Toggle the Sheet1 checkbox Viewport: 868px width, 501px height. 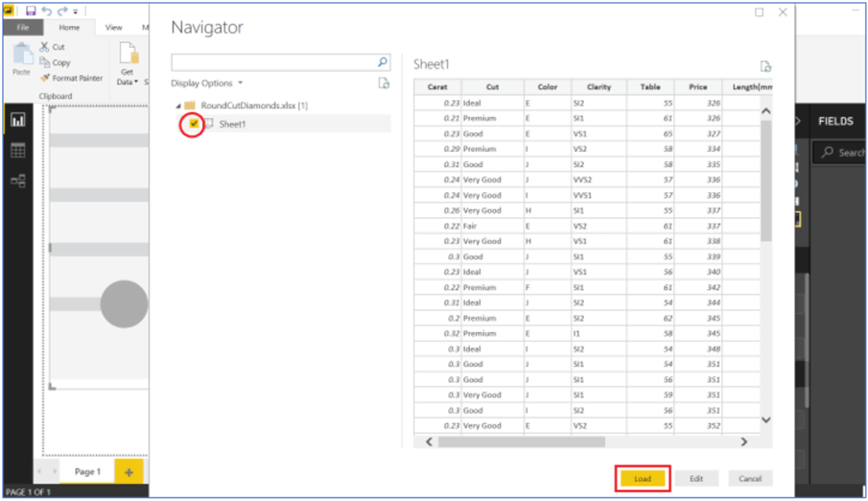[194, 124]
